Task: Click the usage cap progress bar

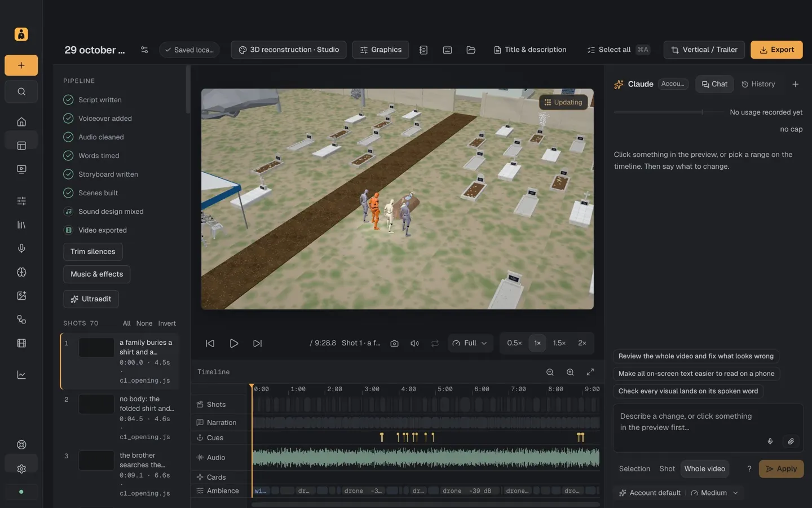Action: click(668, 112)
